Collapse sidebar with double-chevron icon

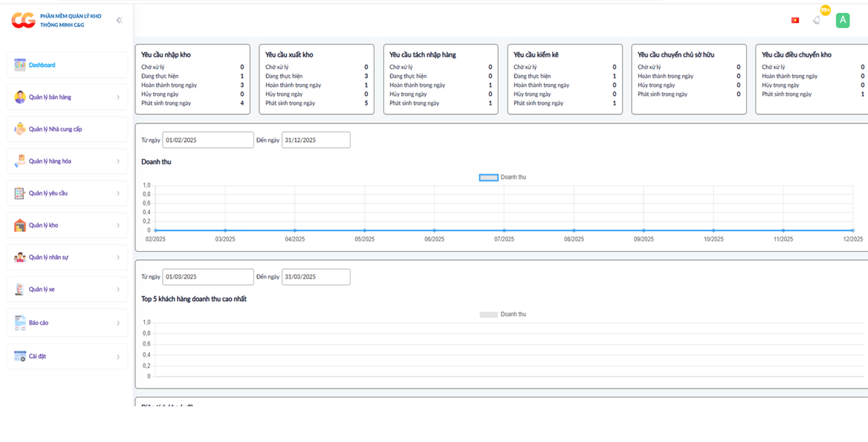pos(119,20)
